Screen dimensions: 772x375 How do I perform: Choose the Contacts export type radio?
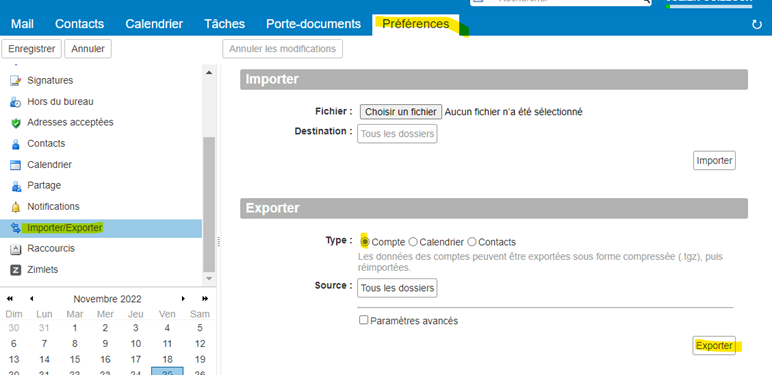[472, 242]
